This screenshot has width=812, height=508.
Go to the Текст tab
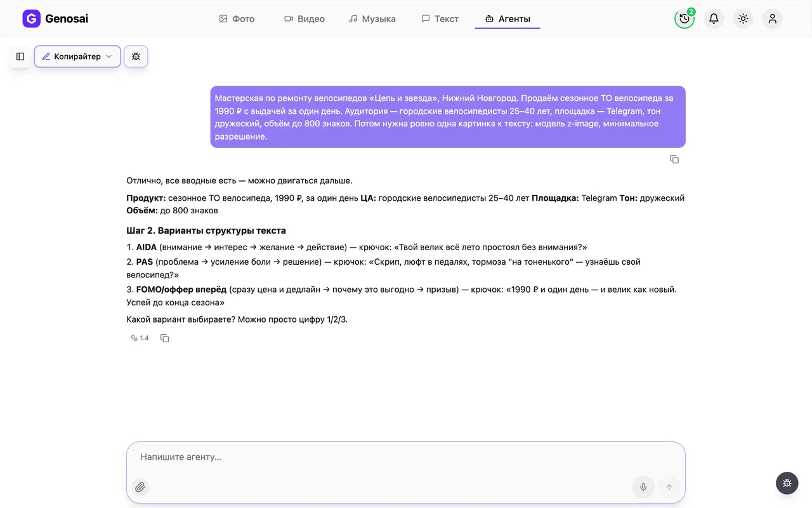pos(440,19)
